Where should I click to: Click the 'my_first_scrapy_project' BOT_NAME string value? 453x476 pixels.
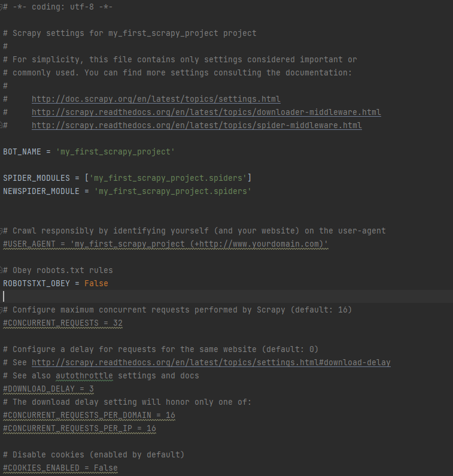click(115, 152)
